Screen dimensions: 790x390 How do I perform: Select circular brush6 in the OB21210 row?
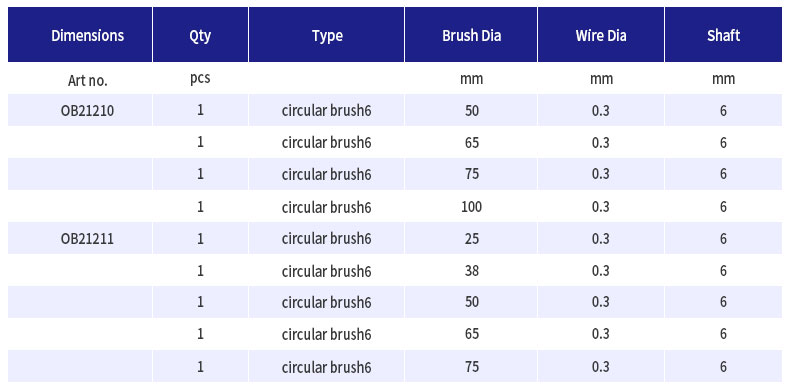pos(326,110)
